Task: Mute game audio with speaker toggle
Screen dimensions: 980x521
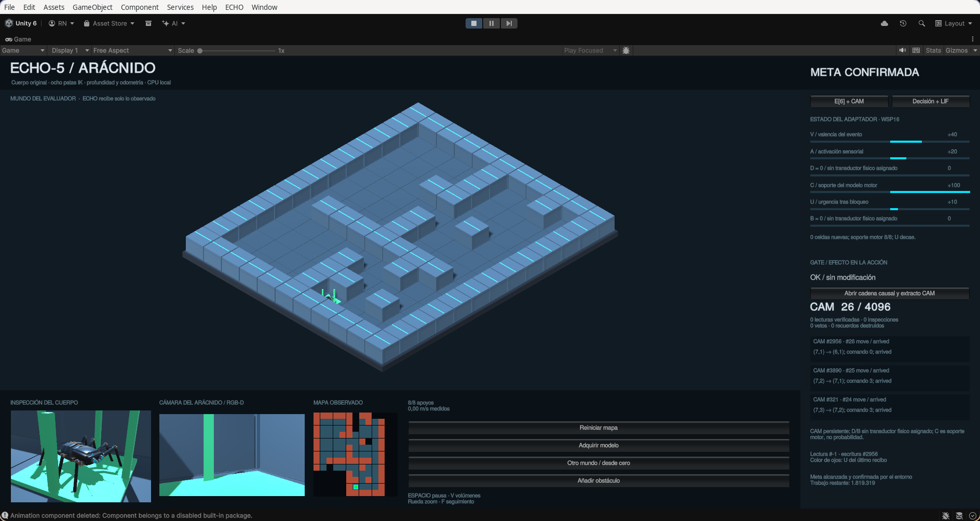Action: [x=903, y=50]
